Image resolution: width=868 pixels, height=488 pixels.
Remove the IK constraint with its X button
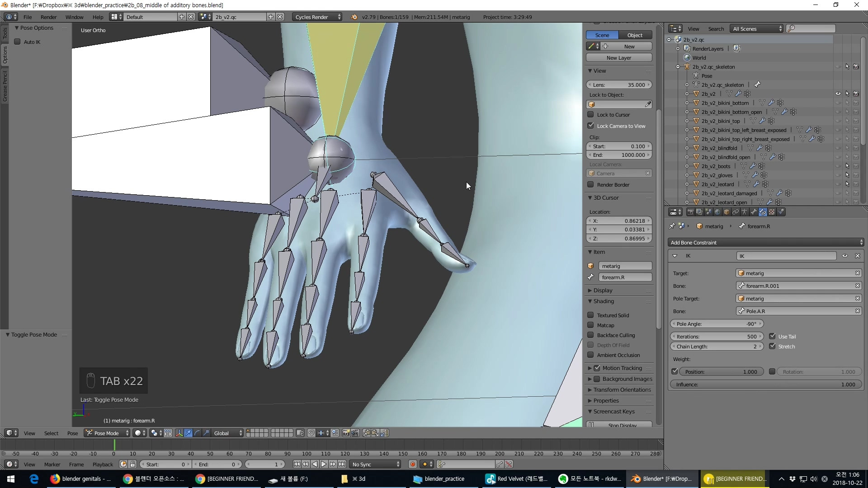(858, 256)
